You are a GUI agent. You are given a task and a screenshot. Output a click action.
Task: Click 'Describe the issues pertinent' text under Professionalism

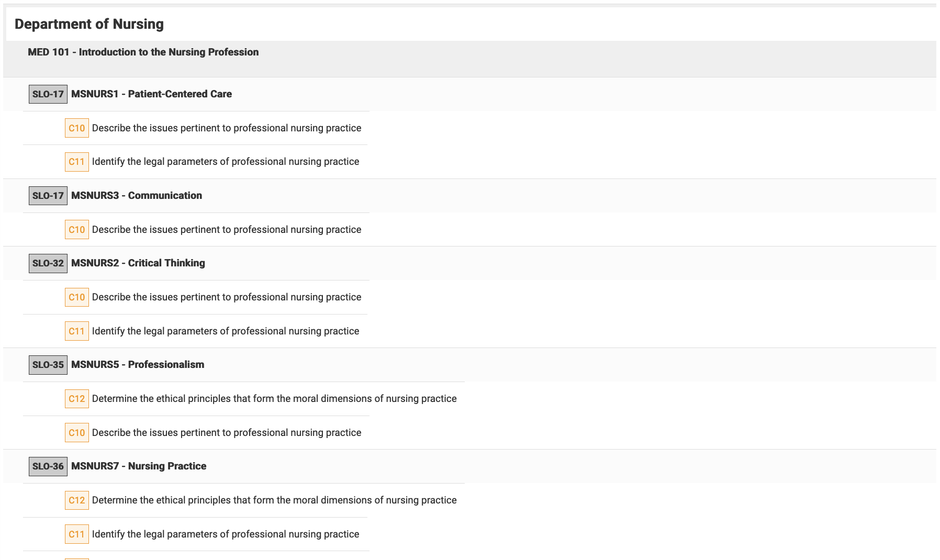pyautogui.click(x=226, y=433)
